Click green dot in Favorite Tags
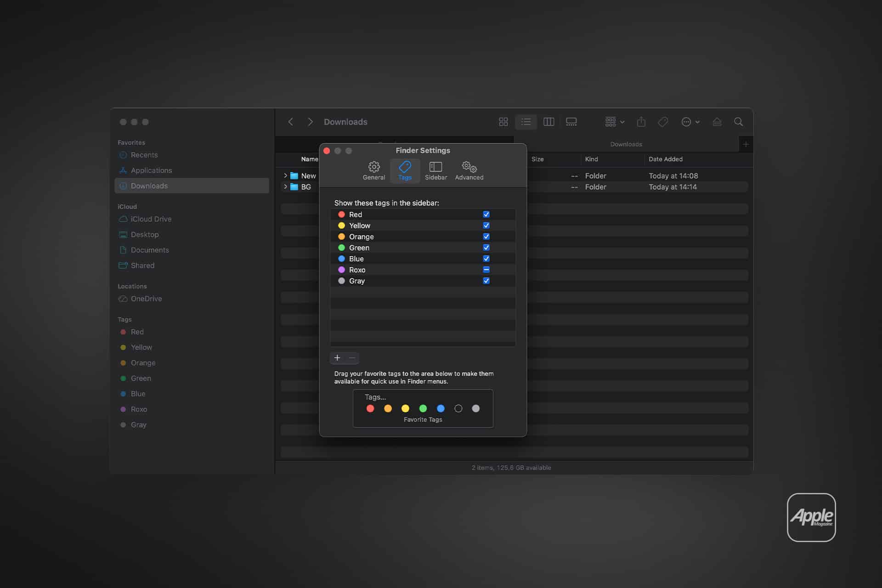Image resolution: width=882 pixels, height=588 pixels. (x=423, y=408)
